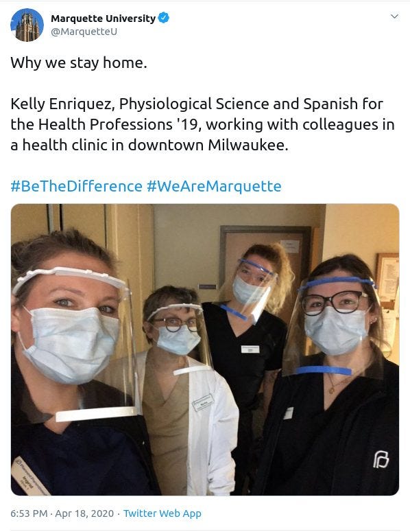Viewport: 410px width, 532px height.
Task: Click the tweet text mentioning Kelly Enriquez
Action: [202, 124]
